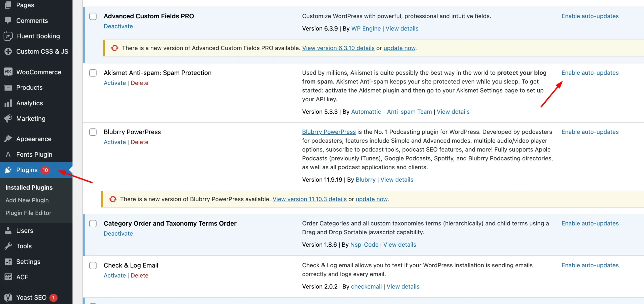Click the Custom CSS & JS plus icon
The image size is (644, 304).
point(8,51)
